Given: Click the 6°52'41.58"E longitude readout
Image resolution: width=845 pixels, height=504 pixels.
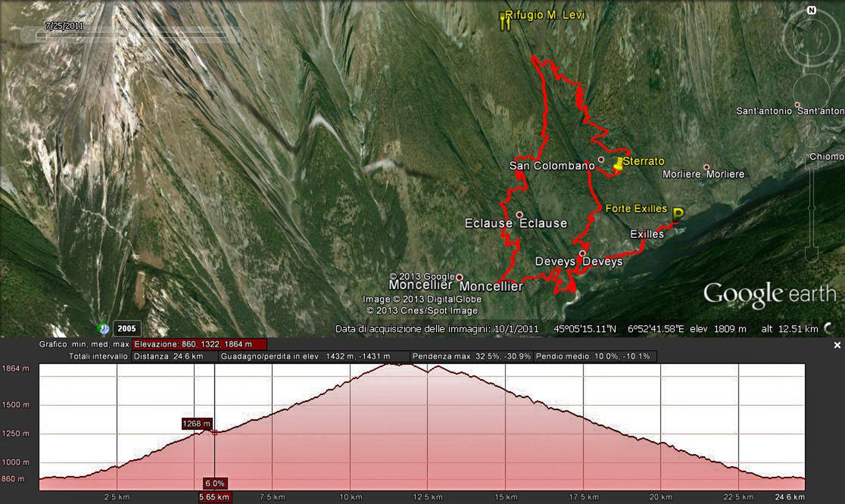Looking at the screenshot, I should point(655,329).
